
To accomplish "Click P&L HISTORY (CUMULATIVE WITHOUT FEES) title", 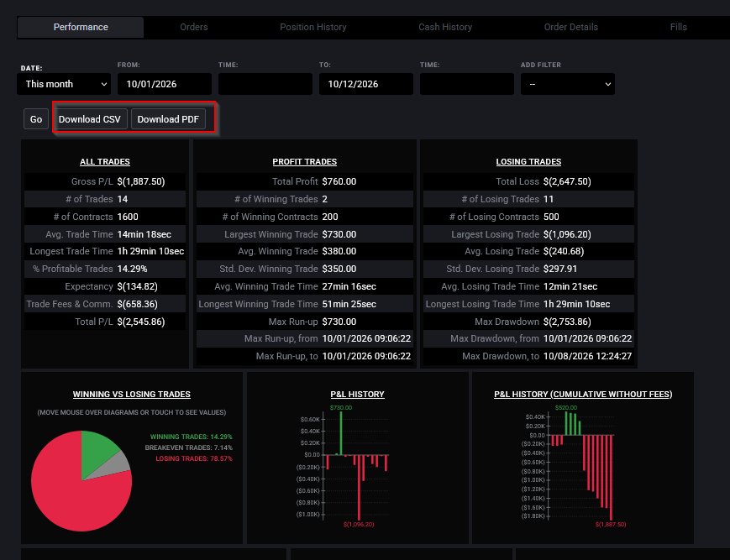I will 583,394.
